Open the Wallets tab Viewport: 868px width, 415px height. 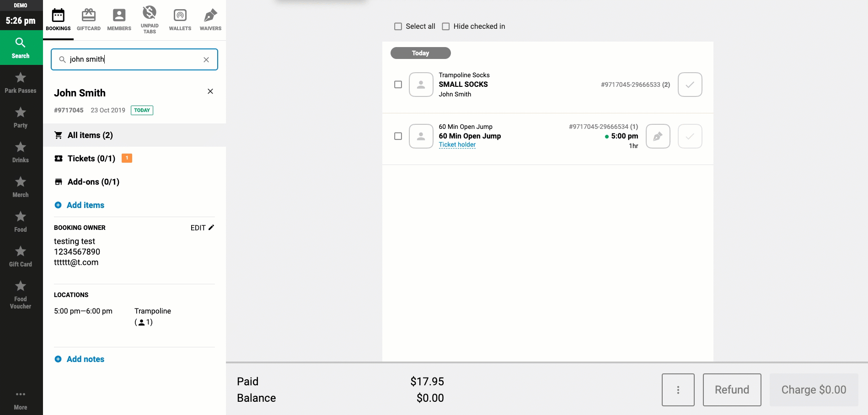(x=180, y=20)
